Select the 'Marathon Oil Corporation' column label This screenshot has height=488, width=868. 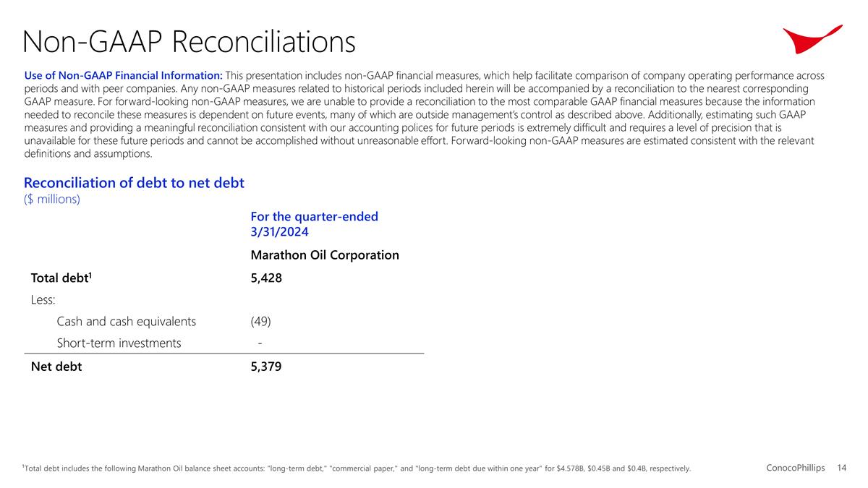point(324,255)
